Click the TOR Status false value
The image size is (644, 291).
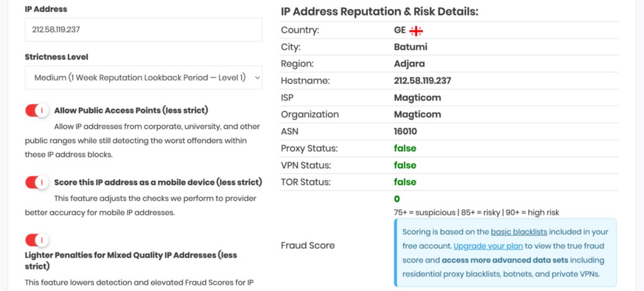click(x=405, y=182)
